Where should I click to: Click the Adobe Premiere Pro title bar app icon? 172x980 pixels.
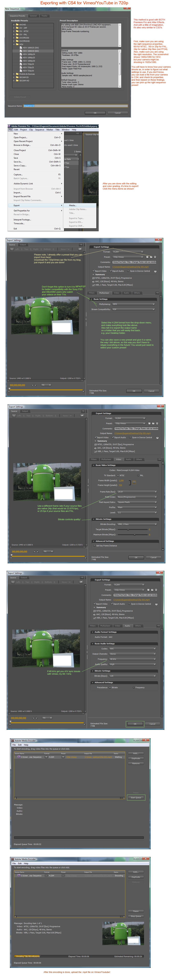click(x=10, y=126)
